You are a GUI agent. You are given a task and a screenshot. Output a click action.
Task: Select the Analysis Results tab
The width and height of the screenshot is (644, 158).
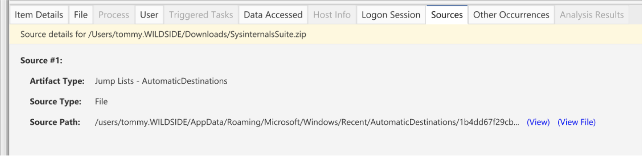[592, 15]
